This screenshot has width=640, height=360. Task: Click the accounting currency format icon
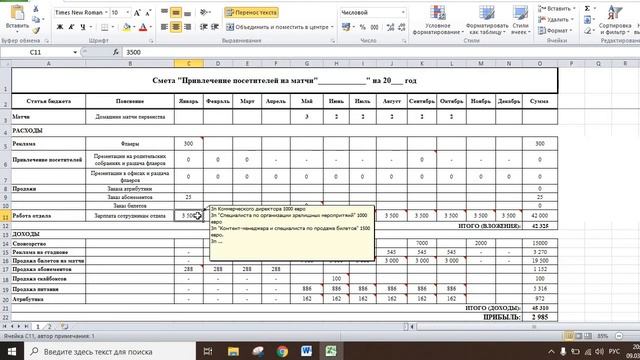coord(346,27)
